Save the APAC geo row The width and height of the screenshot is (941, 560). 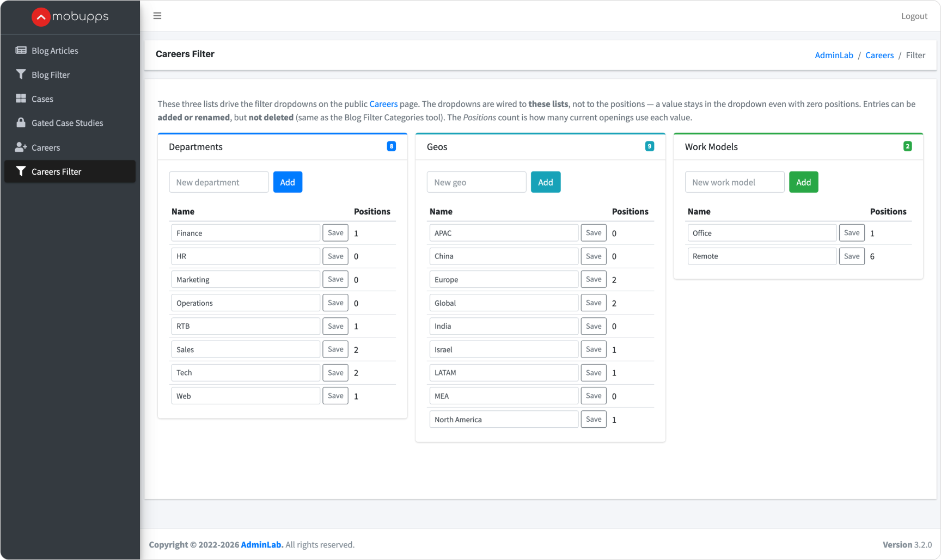coord(594,233)
